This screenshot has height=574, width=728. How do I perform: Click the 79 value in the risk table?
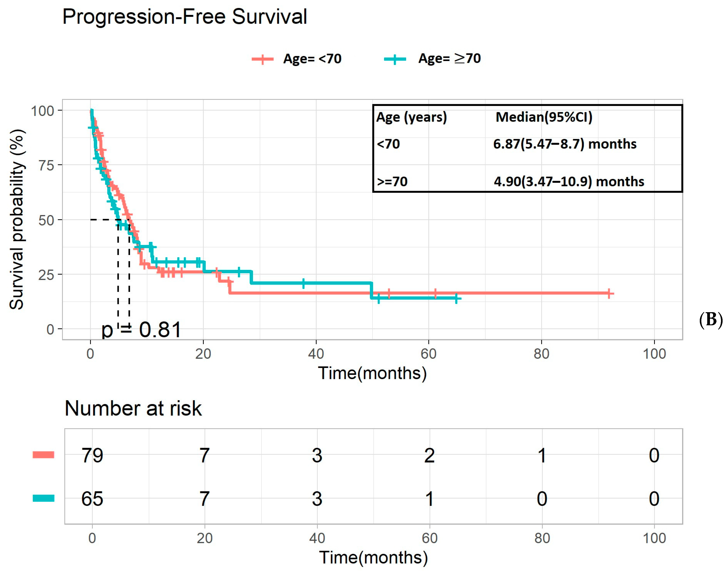click(92, 455)
